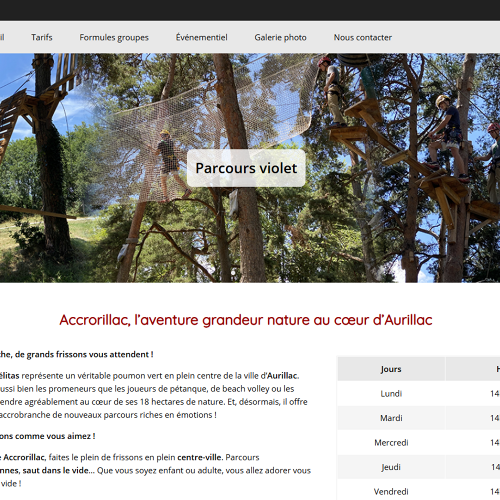Open Galerie photo page
Screen dimensions: 500x500
point(280,38)
